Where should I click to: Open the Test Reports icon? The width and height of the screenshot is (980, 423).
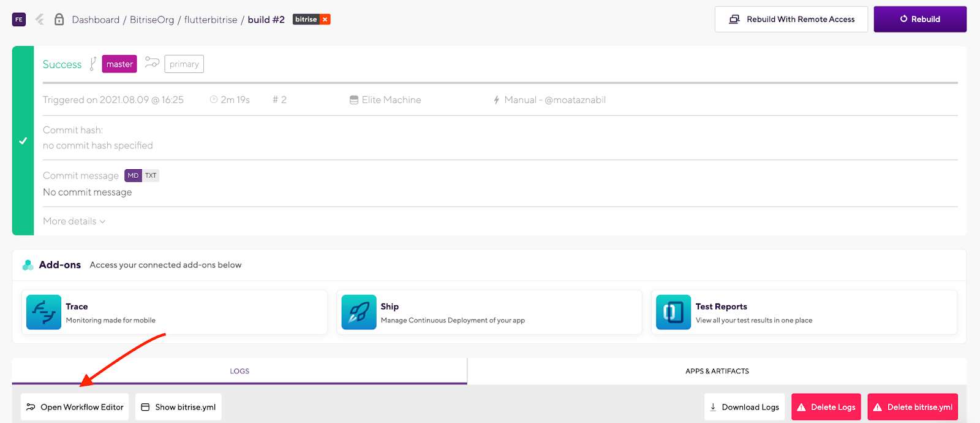(673, 312)
